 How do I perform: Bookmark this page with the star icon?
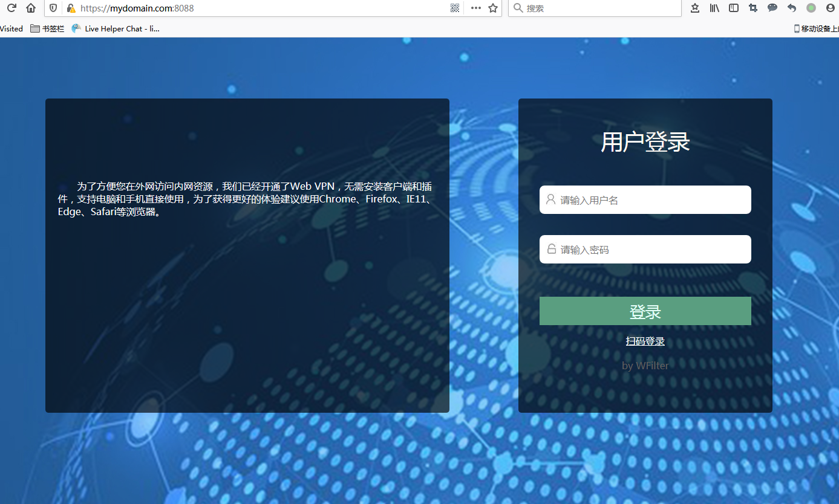493,8
